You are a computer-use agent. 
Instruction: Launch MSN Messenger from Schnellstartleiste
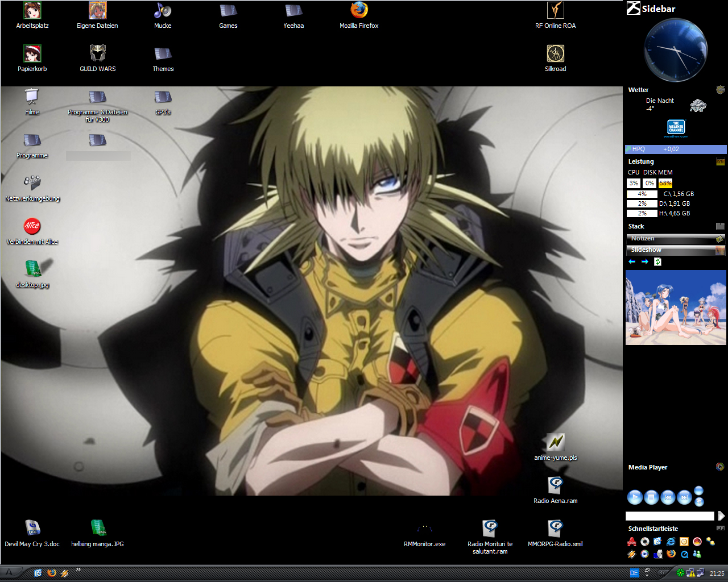(697, 554)
